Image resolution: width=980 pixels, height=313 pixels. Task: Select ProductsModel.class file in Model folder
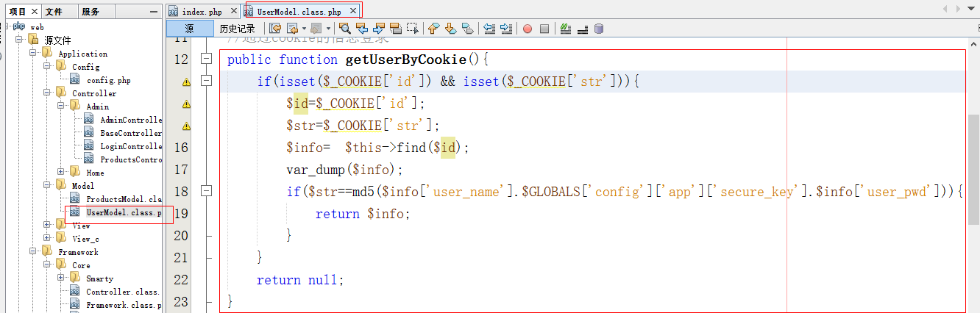tap(122, 199)
